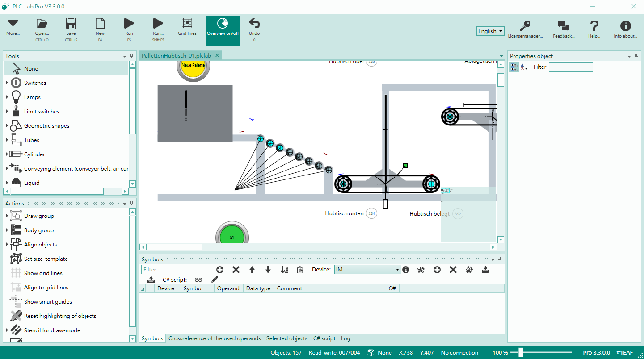Show device info icon
644x359 pixels.
point(406,270)
